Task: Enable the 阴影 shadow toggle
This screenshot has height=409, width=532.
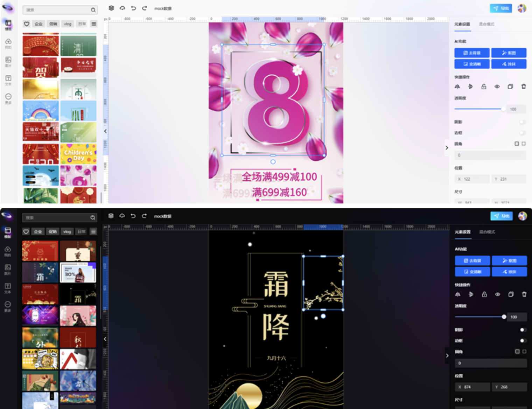Action: [522, 122]
